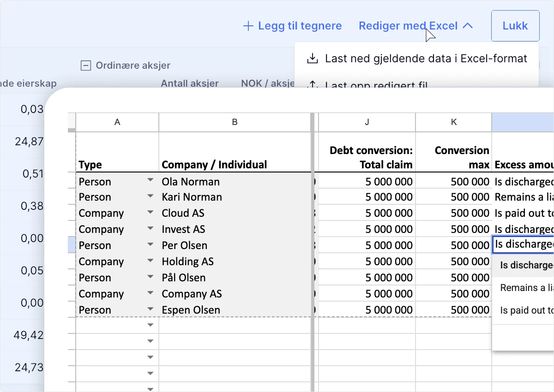
Task: Click 'Is paid out to' cell in Cloud AS row
Action: tap(523, 213)
